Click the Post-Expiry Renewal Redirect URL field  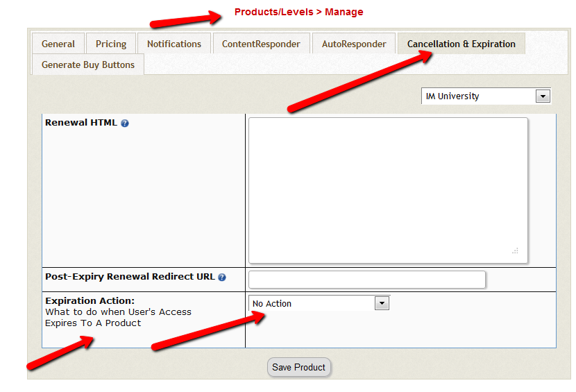367,280
